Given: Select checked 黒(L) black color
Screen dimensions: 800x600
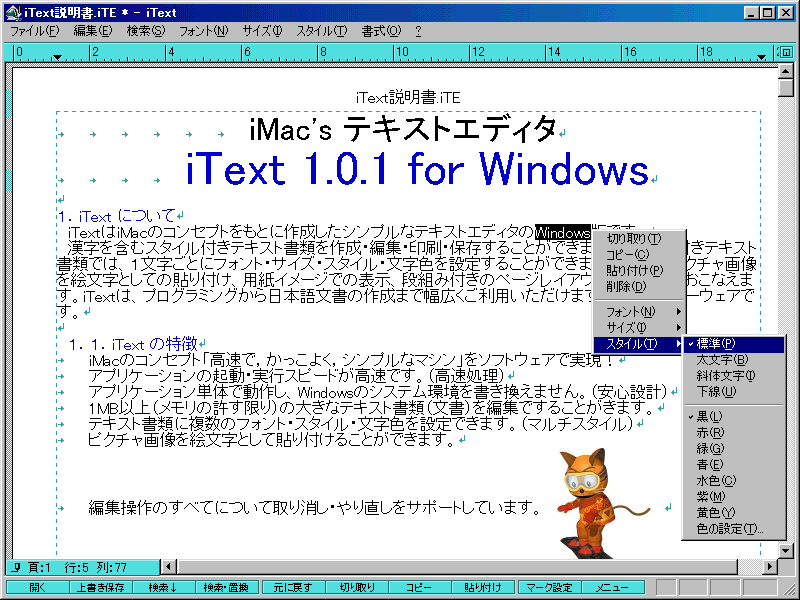Looking at the screenshot, I should point(734,417).
